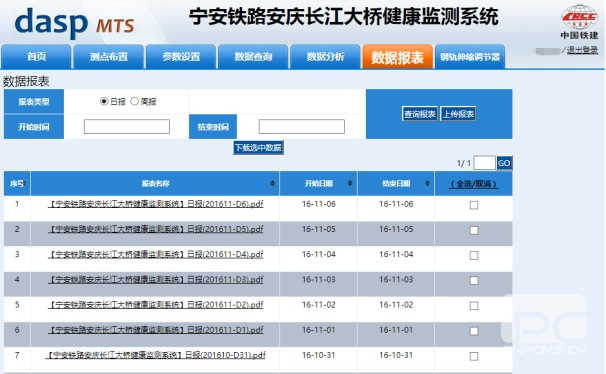Click the CRCC 中国铁建 logo
This screenshot has height=374, width=606.
(x=579, y=22)
